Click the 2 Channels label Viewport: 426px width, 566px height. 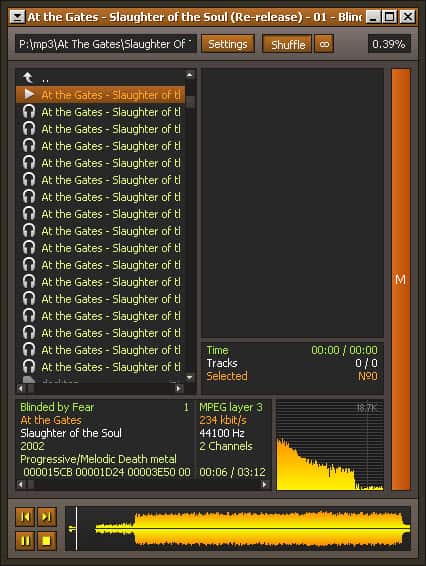[226, 446]
